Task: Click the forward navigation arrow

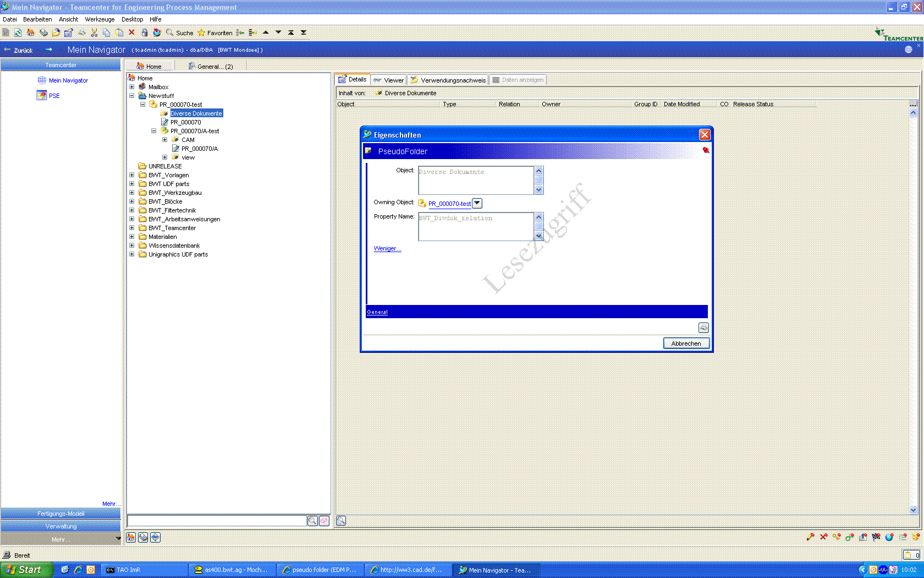Action: [48, 50]
